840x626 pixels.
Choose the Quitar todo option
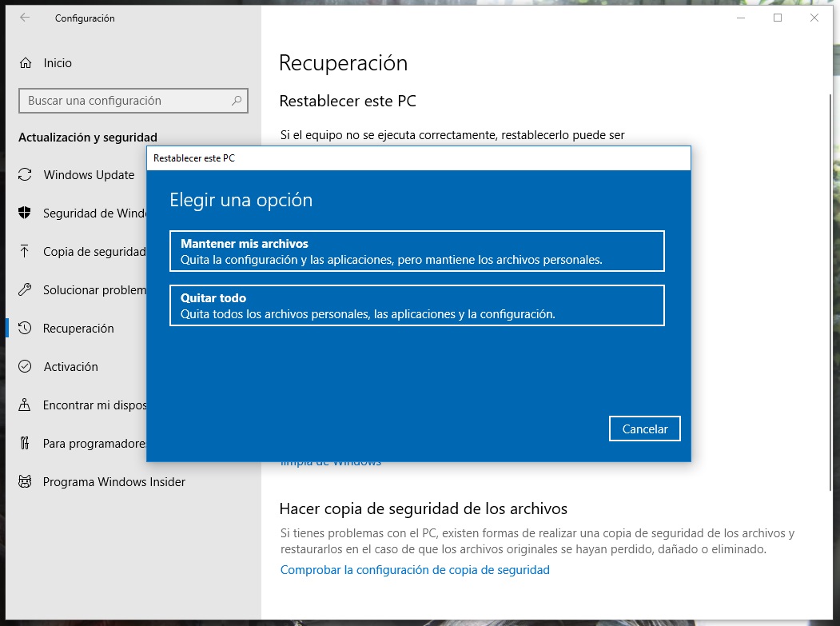416,305
